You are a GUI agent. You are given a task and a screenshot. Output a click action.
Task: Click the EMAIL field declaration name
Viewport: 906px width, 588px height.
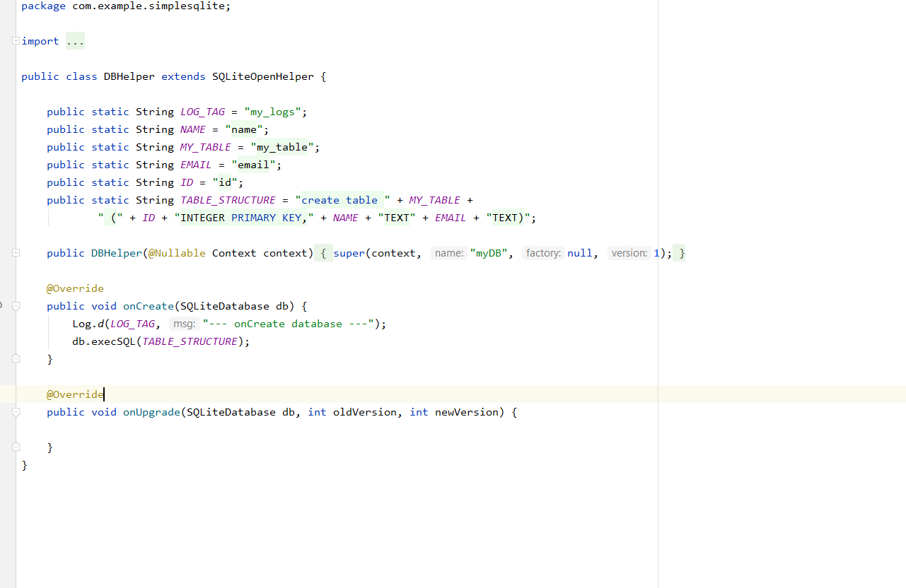tap(196, 165)
